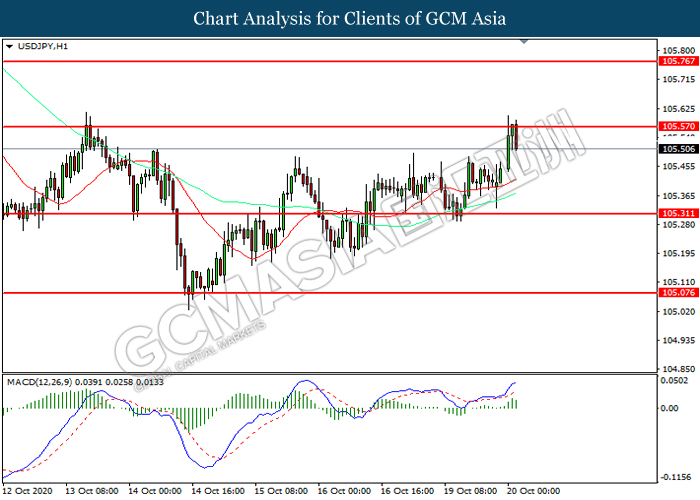
Task: Click the Chart Analysis for Clients title
Action: (x=350, y=18)
